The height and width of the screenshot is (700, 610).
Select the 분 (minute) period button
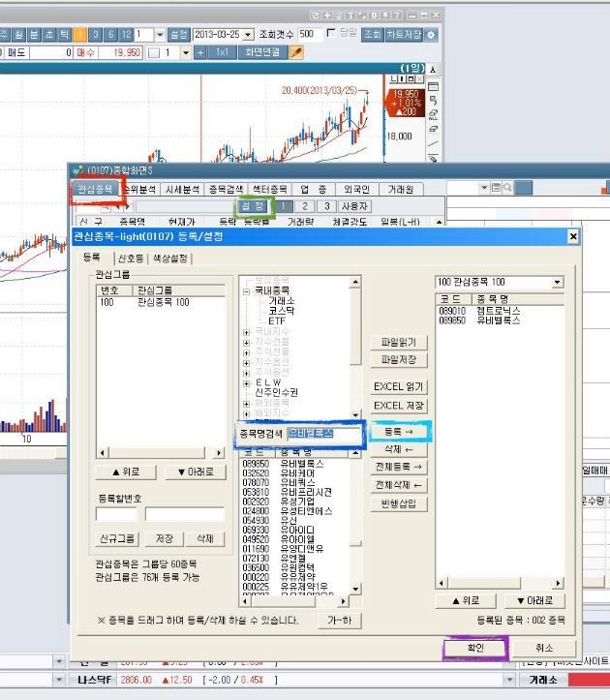[x=34, y=35]
